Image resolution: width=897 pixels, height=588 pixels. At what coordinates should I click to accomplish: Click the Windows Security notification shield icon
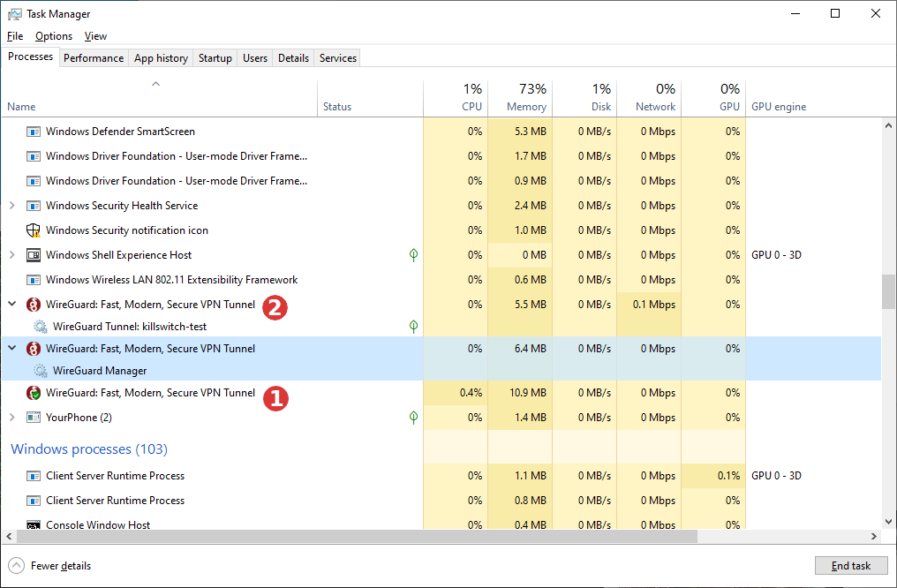click(x=34, y=230)
